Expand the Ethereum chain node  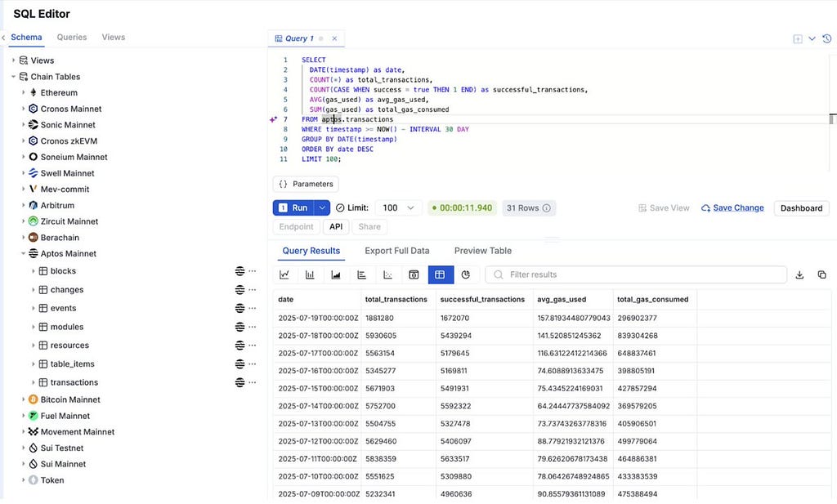tap(24, 93)
